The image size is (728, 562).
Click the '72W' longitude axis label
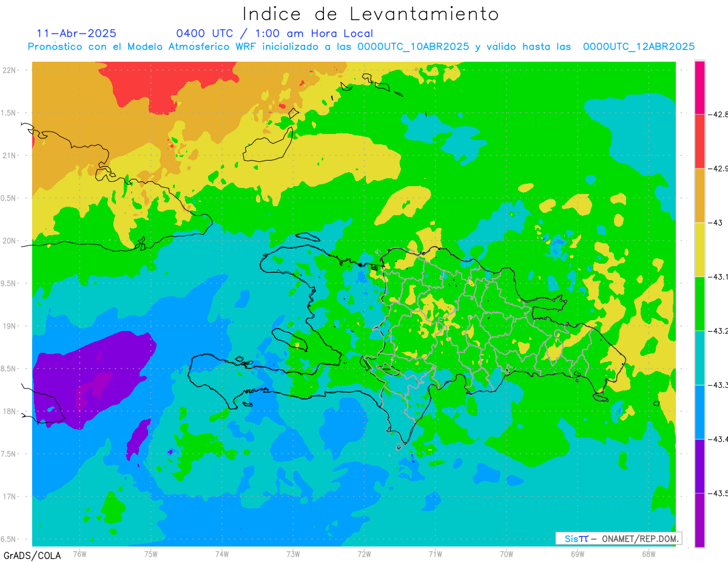[x=364, y=554]
